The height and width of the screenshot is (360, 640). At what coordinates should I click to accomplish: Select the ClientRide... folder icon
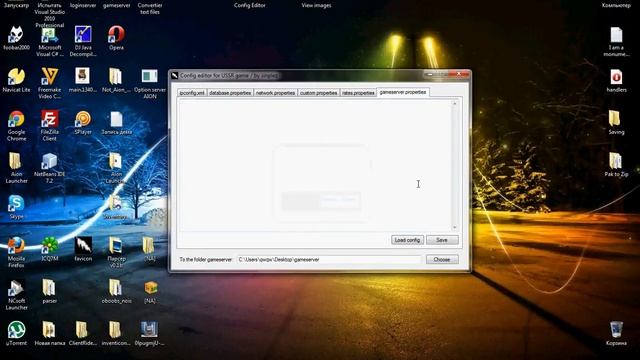tap(82, 330)
